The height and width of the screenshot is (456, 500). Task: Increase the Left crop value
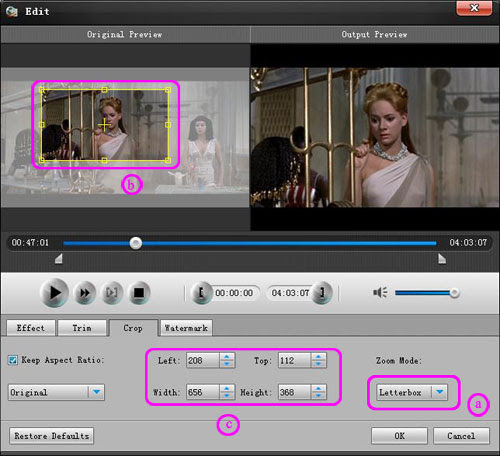(227, 357)
